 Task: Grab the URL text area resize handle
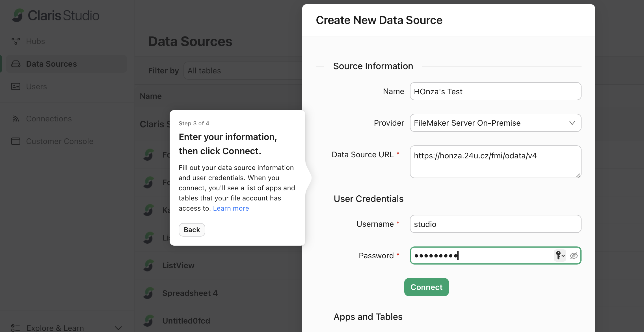[578, 175]
